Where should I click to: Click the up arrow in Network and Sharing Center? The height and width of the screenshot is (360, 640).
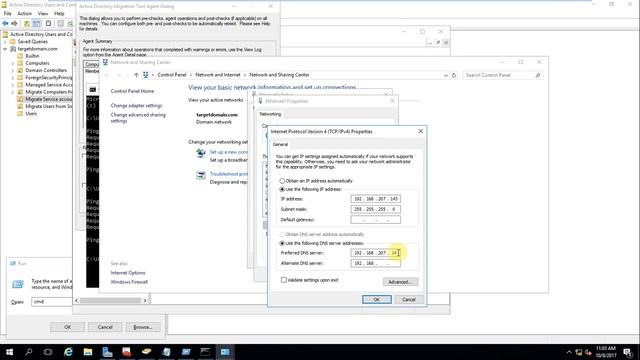click(136, 75)
